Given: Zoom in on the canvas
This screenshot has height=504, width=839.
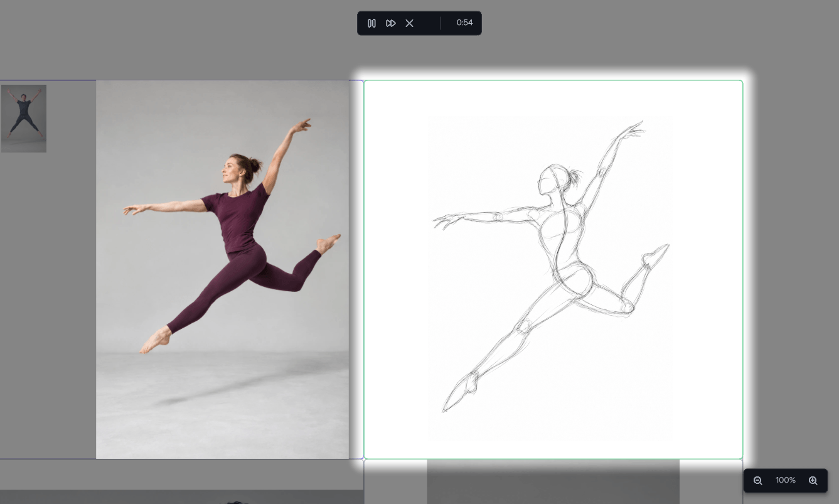Looking at the screenshot, I should pos(813,481).
